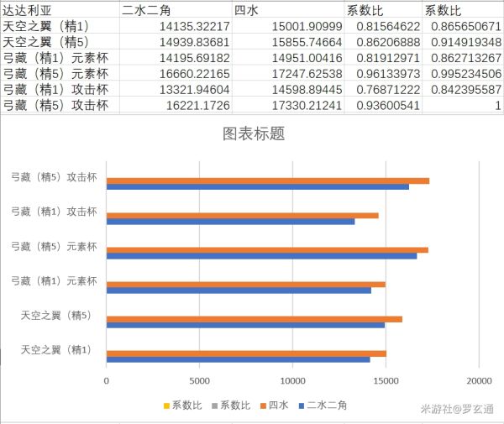This screenshot has height=424, width=504.
Task: Select the column header 二水二角
Action: 176,10
